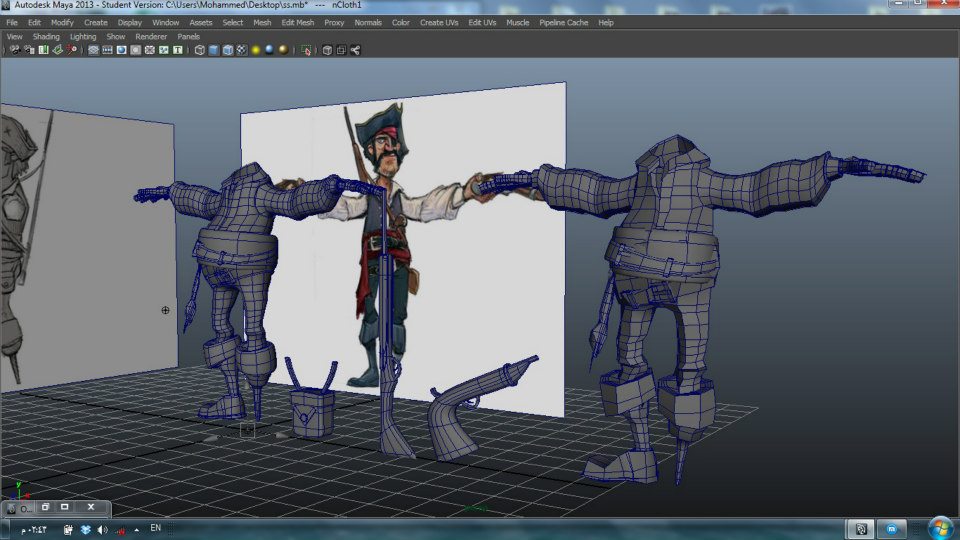Click the X-Ray Active Components icon
Viewport: 960px width, 540px height.
coord(341,50)
